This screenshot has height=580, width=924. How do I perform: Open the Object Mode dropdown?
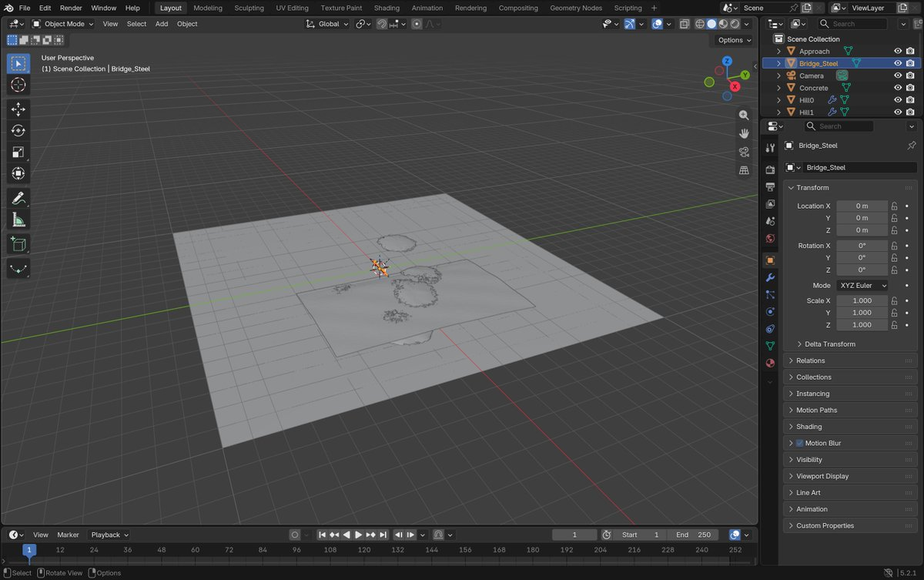click(63, 24)
